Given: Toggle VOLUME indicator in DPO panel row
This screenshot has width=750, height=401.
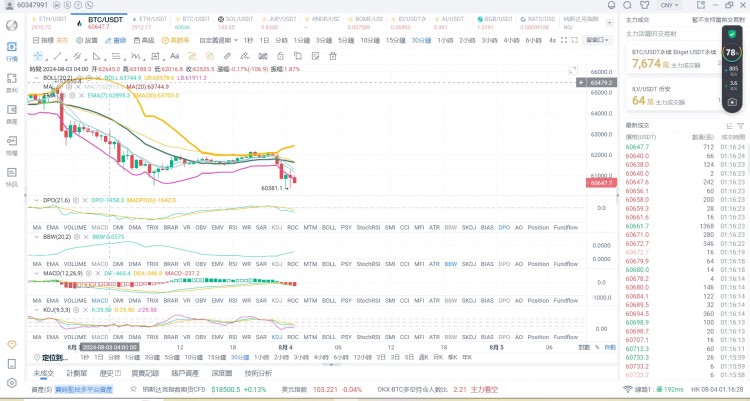Looking at the screenshot, I should (x=75, y=228).
